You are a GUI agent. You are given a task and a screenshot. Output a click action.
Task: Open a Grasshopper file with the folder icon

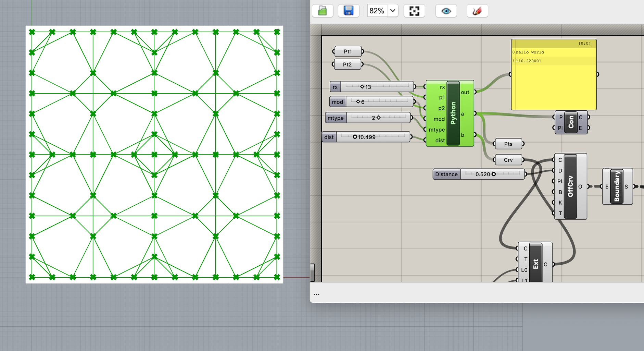tap(322, 11)
